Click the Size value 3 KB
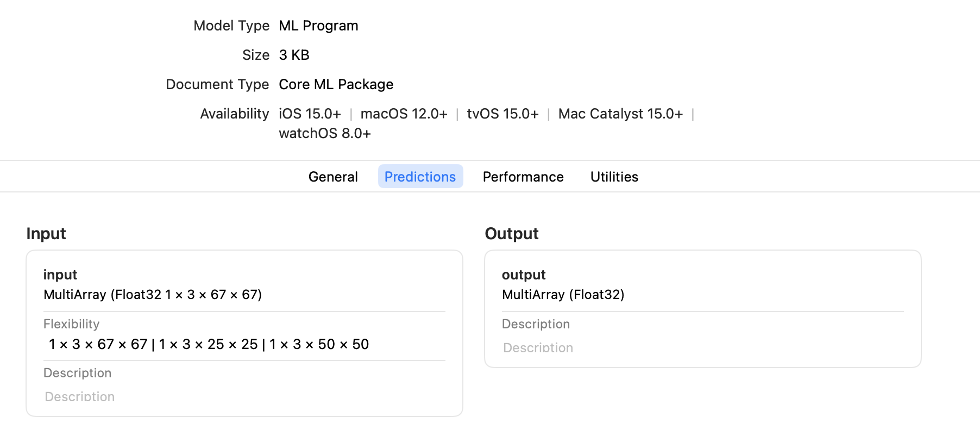980x436 pixels. [x=294, y=55]
